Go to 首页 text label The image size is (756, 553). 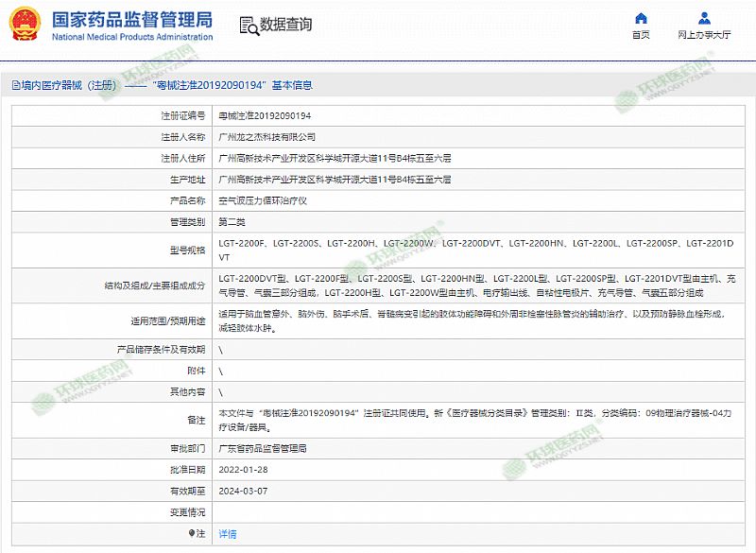coord(641,35)
